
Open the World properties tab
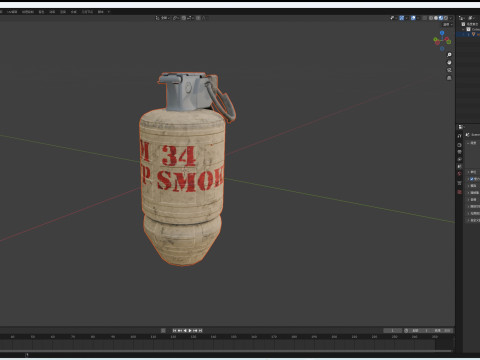click(459, 173)
